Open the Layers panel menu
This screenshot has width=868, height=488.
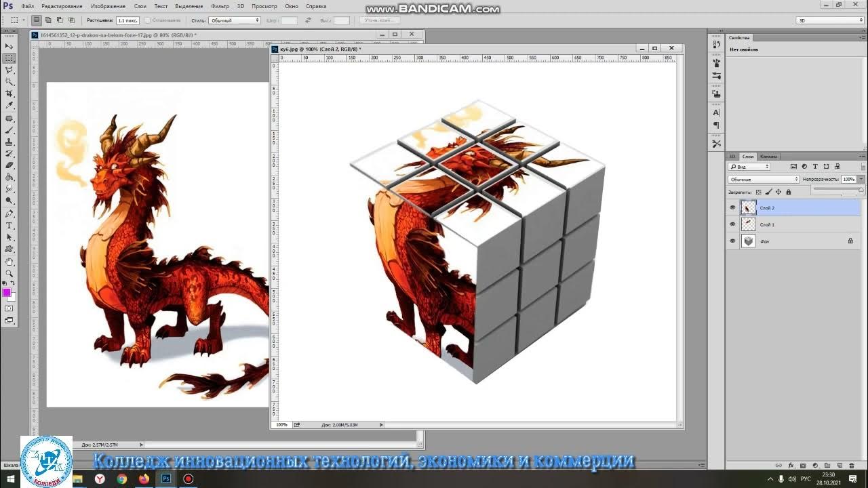click(x=863, y=156)
